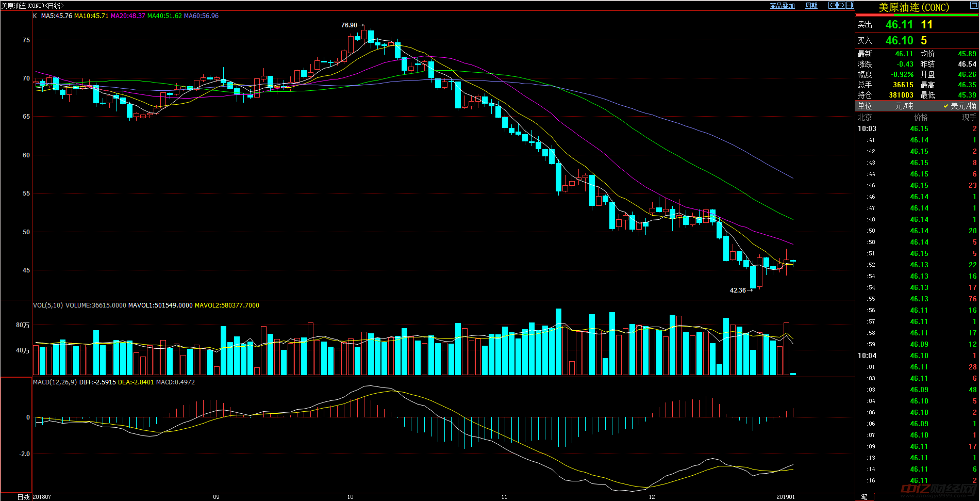The width and height of the screenshot is (980, 501).
Task: Select the checked 美元/桶 unit option
Action: [x=960, y=106]
